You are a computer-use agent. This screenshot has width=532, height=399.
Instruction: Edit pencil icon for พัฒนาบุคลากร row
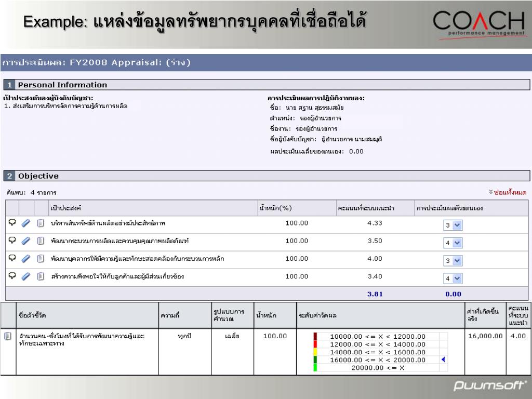click(x=26, y=259)
